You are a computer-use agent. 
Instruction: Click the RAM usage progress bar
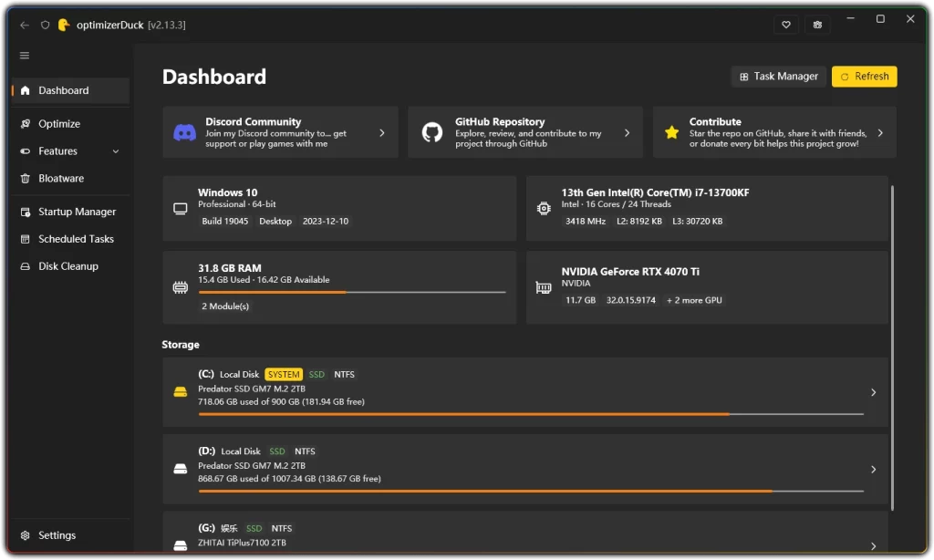click(352, 292)
